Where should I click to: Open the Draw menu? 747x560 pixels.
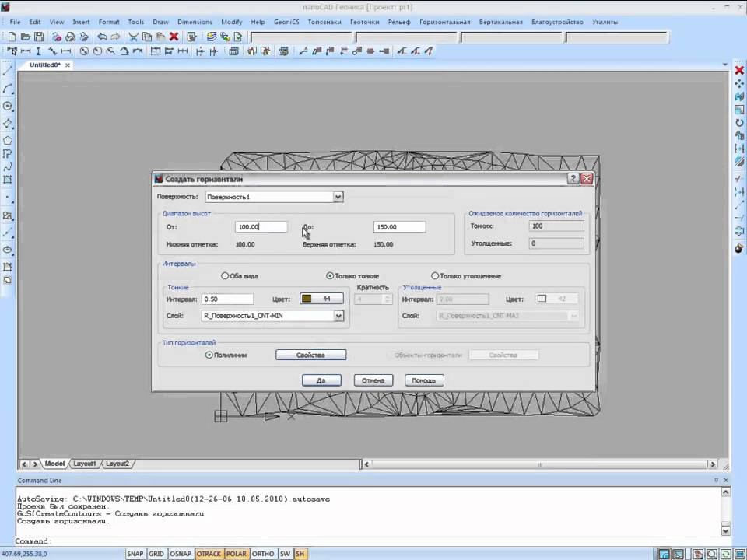[160, 22]
